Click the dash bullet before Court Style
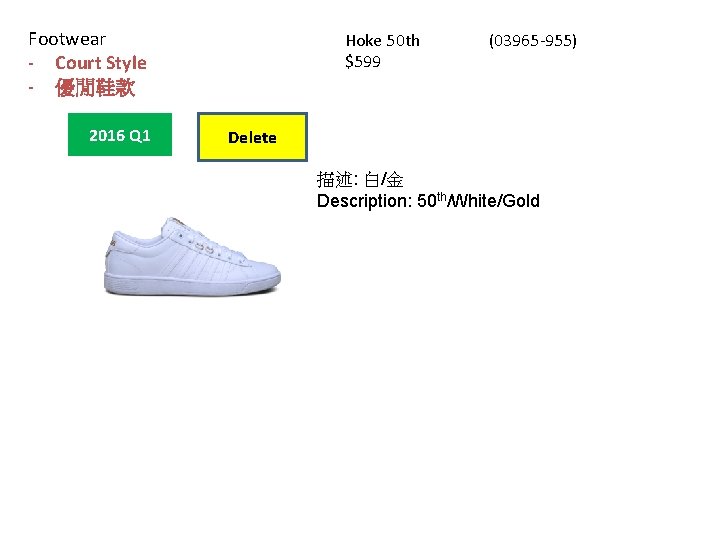The height and width of the screenshot is (540, 720). pyautogui.click(x=31, y=63)
